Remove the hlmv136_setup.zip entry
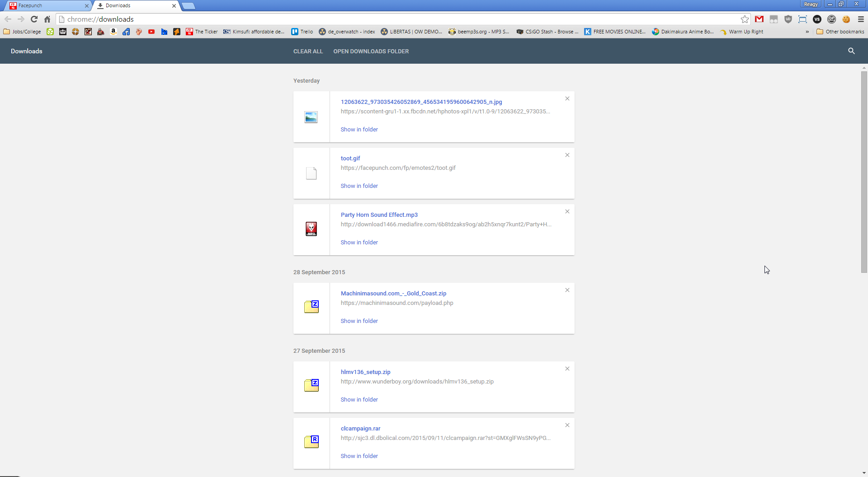 tap(567, 369)
